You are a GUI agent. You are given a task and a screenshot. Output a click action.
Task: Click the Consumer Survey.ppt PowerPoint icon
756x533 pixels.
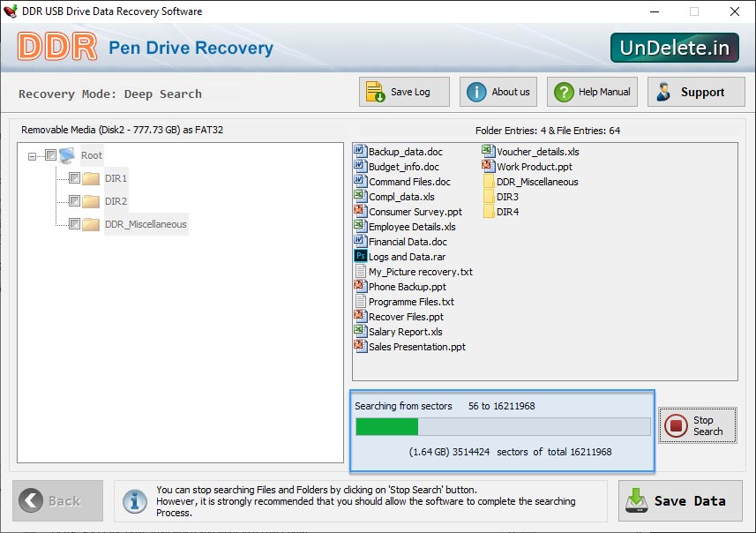click(360, 211)
